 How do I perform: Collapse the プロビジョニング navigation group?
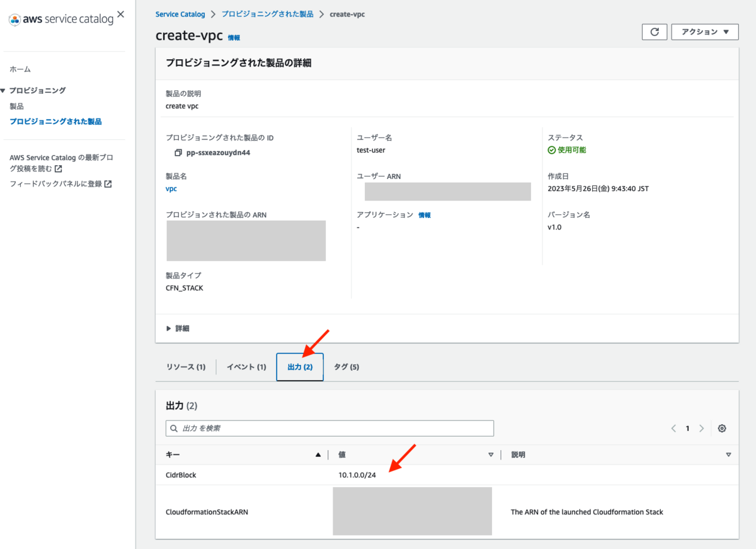click(x=3, y=91)
